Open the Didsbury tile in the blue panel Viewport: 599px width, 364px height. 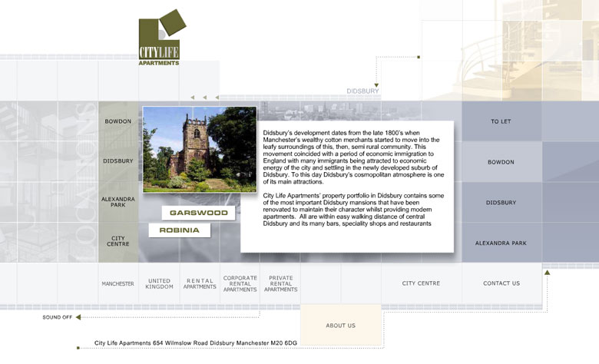(x=501, y=203)
